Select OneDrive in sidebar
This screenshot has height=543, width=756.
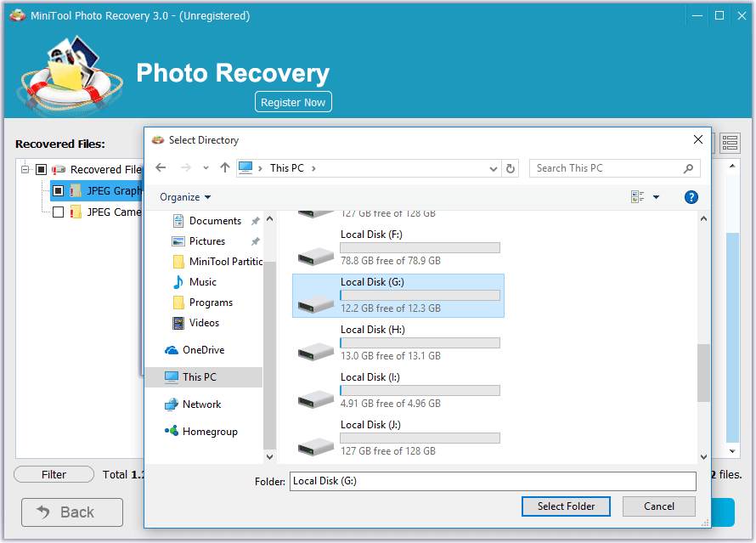pos(204,350)
